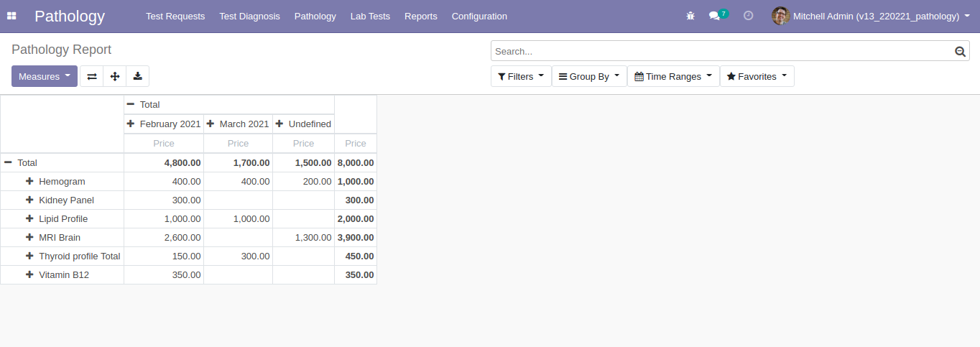This screenshot has height=347, width=980.
Task: Click the search magnifier icon
Action: tap(960, 52)
